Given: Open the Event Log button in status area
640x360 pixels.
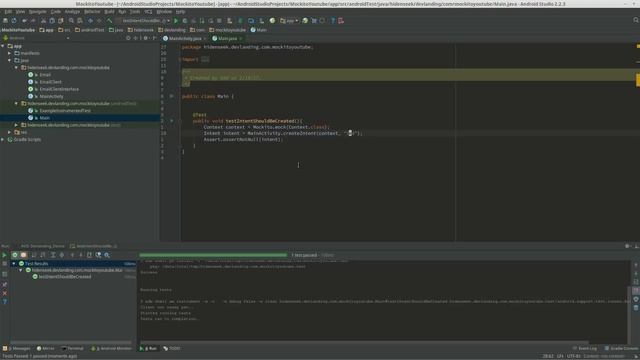Looking at the screenshot, I should tap(585, 349).
